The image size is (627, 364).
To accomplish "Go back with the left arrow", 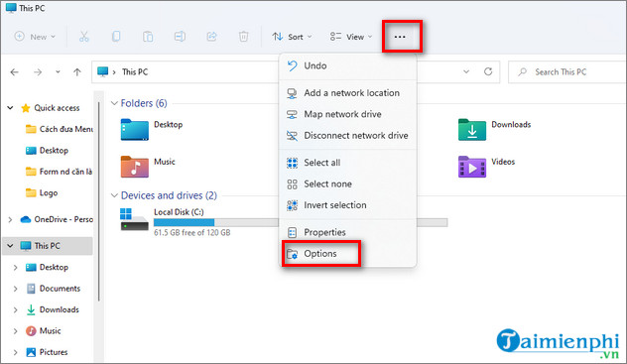I will point(15,72).
